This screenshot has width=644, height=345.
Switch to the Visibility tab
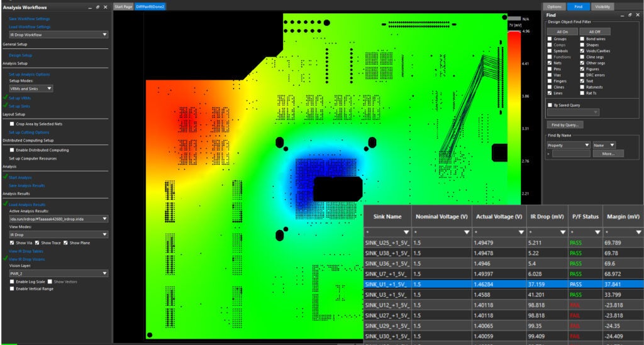click(602, 6)
